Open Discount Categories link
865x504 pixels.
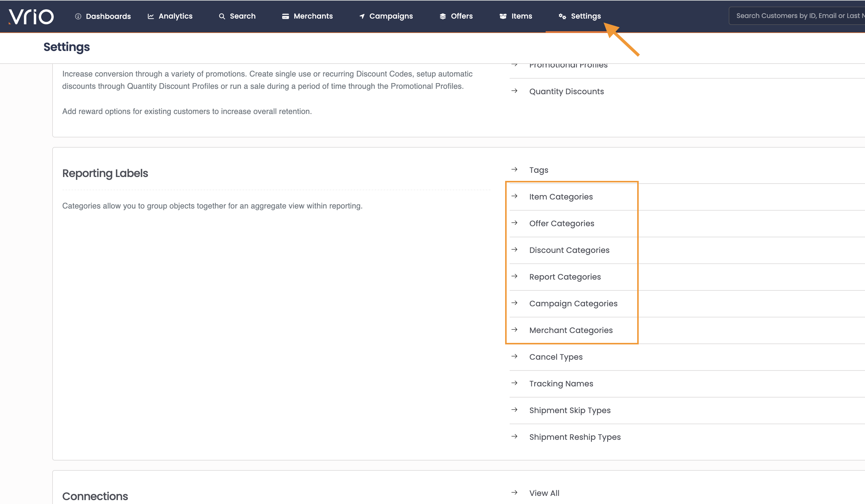pos(569,250)
